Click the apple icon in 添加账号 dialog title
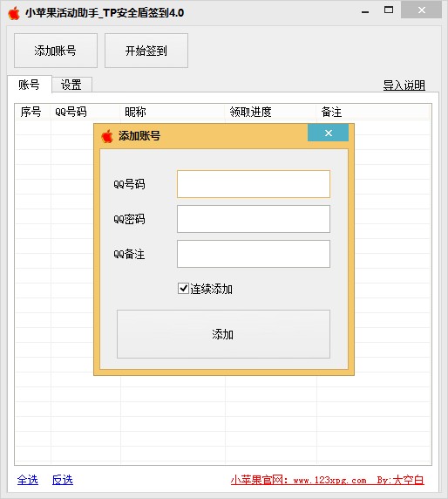This screenshot has width=448, height=499. click(x=107, y=136)
